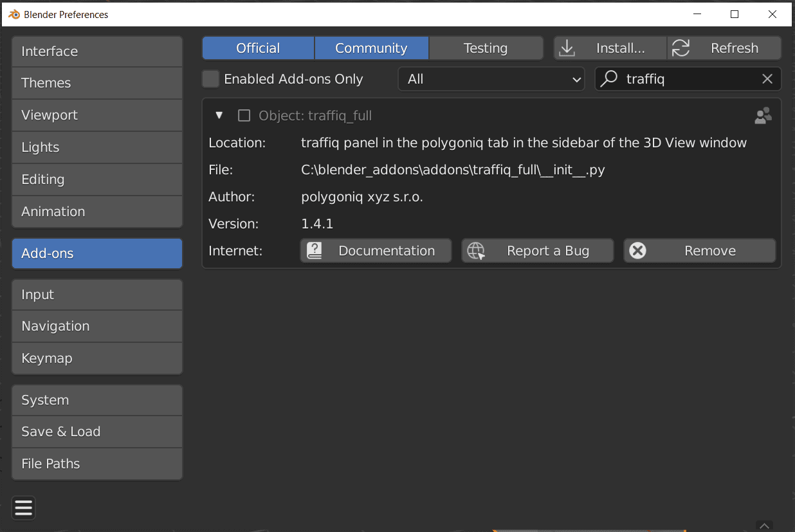Enable the traffiq_full add-on checkbox
The width and height of the screenshot is (795, 532).
point(244,116)
